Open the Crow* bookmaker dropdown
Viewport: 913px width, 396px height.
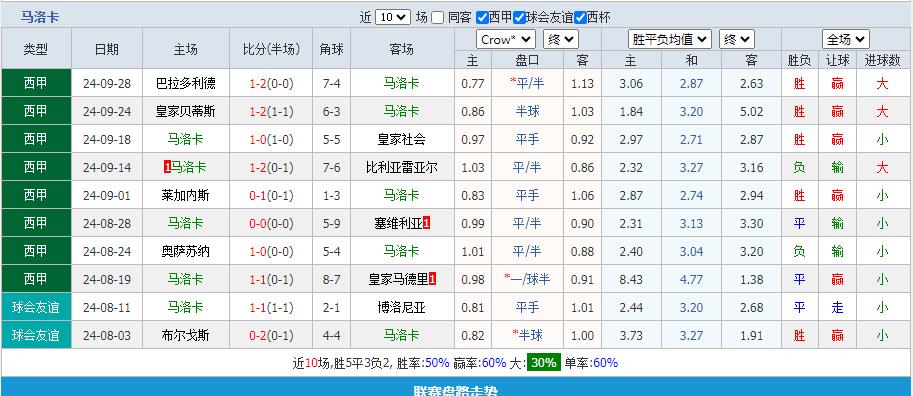[506, 40]
